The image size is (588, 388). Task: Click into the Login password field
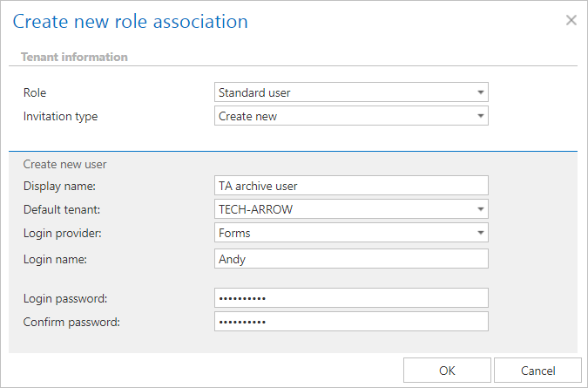351,298
